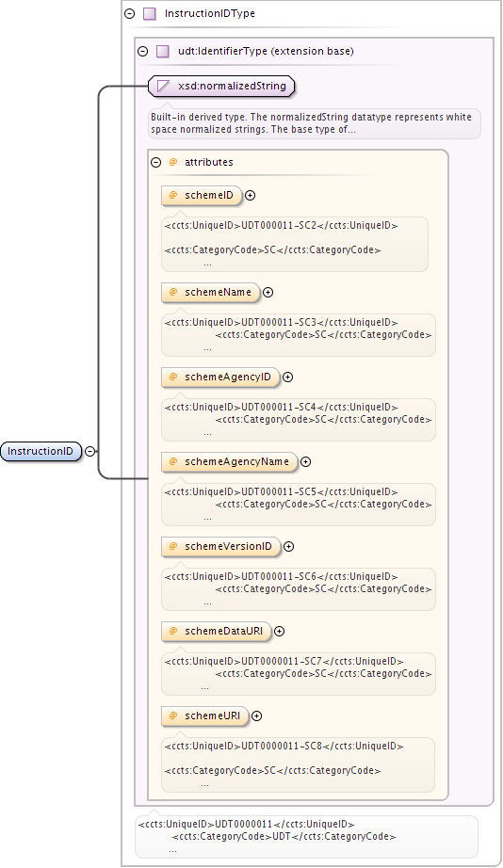Click the InstructionIDType complex type icon
Screen dimensions: 503x868
[150, 14]
